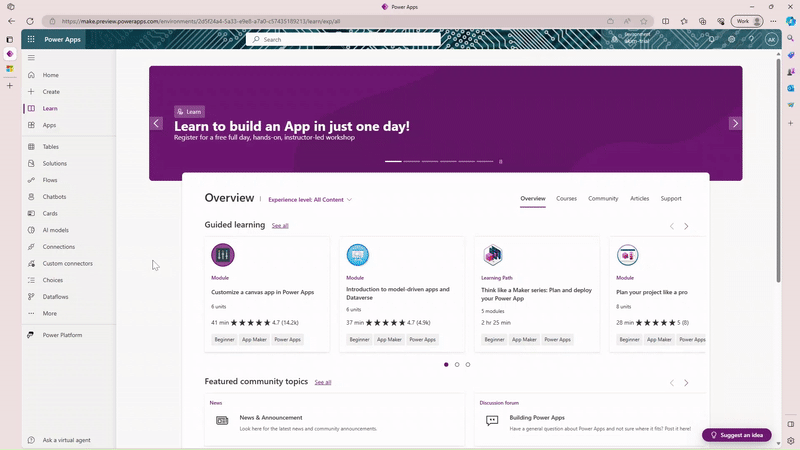Click the browser refresh button

coord(30,21)
